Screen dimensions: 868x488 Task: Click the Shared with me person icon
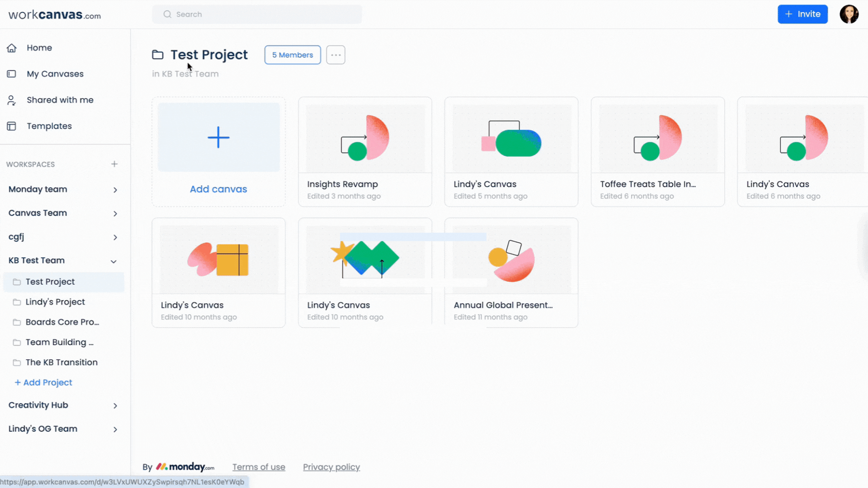[x=12, y=100]
